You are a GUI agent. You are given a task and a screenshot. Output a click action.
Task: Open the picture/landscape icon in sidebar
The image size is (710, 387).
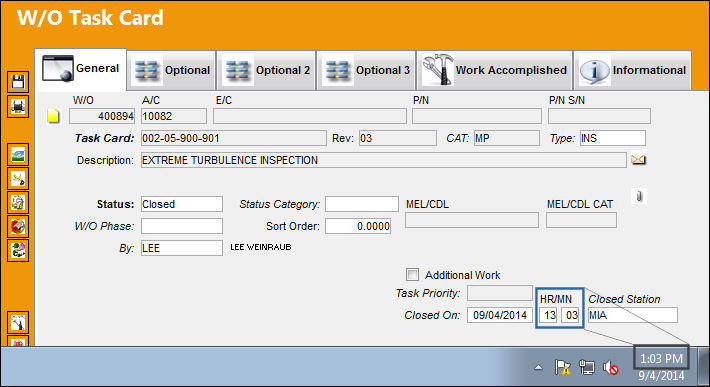click(18, 155)
